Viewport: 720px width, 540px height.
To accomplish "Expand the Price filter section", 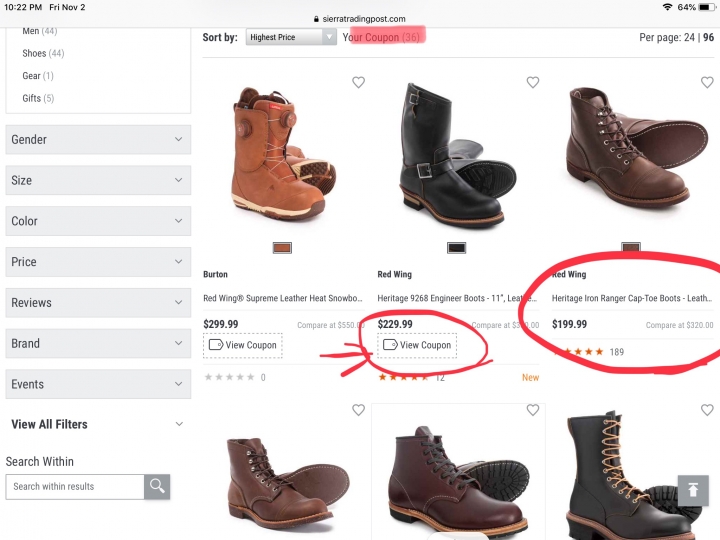I will (x=98, y=262).
